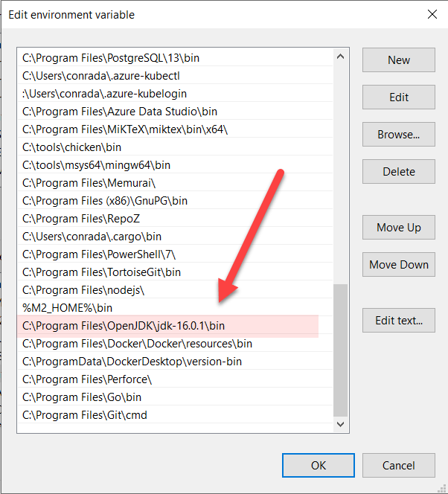448x494 pixels.
Task: Select the %M2_HOME%\bin entry
Action: 67,308
